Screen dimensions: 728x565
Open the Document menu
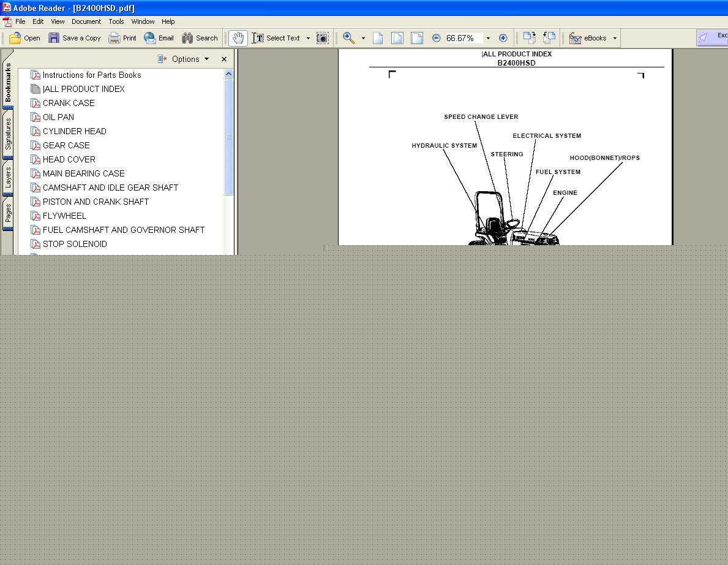pos(86,21)
